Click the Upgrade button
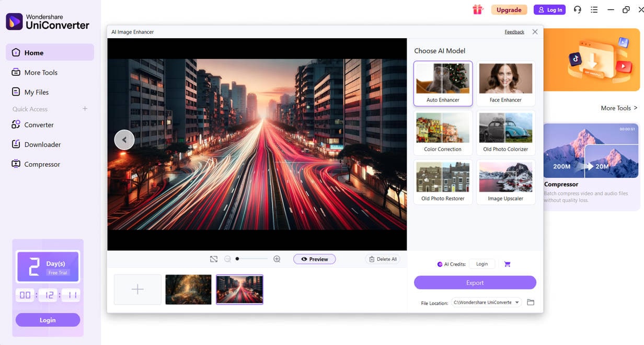 click(509, 9)
